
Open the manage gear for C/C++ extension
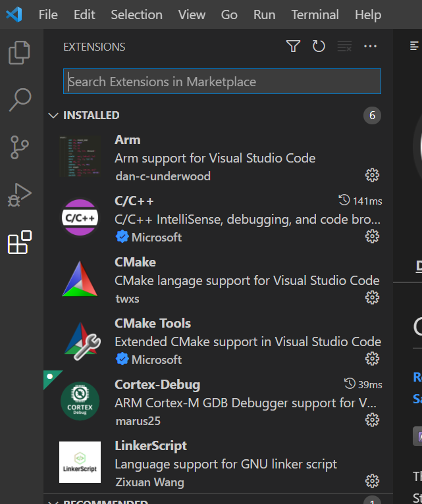pos(372,237)
